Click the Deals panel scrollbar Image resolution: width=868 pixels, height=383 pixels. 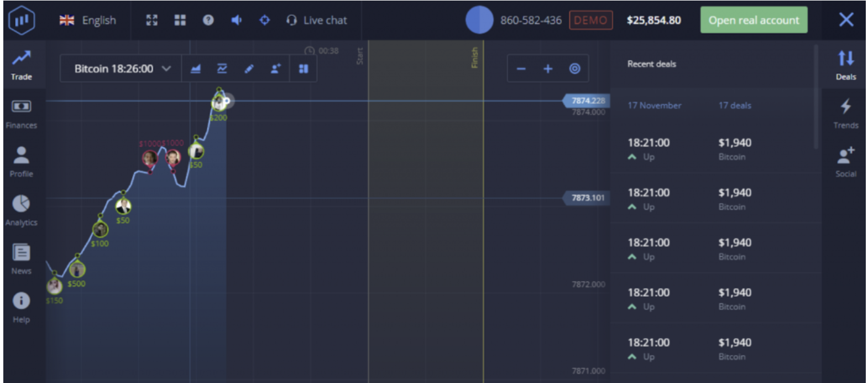[x=816, y=97]
